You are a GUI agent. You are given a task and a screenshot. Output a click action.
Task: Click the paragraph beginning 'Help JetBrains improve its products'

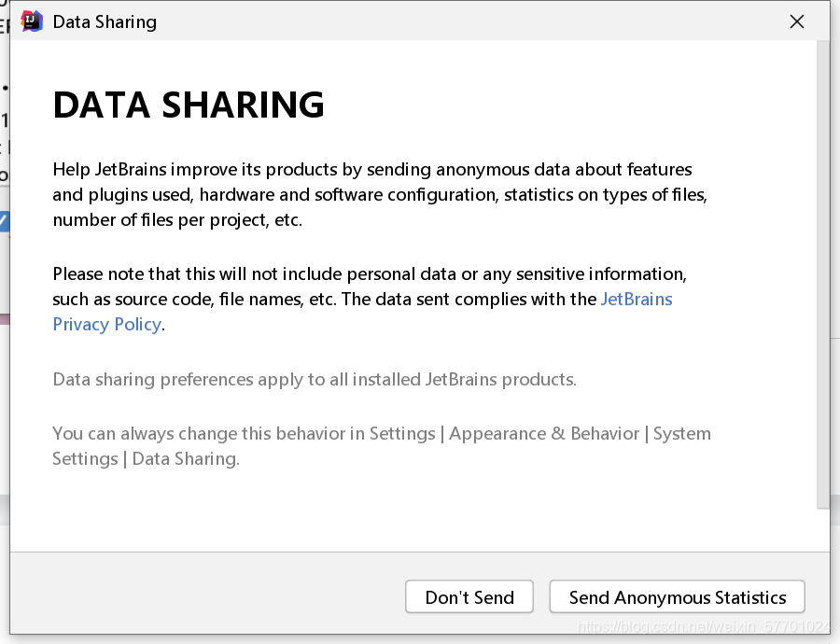380,194
